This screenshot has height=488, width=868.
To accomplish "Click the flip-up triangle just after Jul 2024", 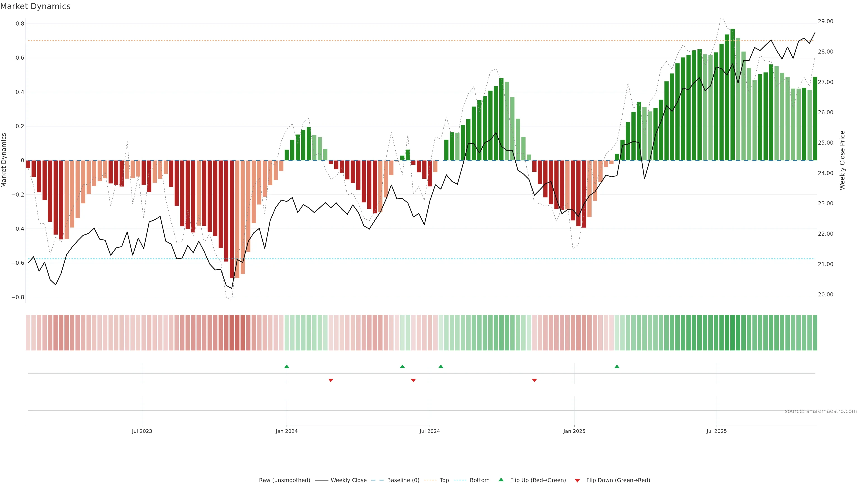I will point(441,366).
